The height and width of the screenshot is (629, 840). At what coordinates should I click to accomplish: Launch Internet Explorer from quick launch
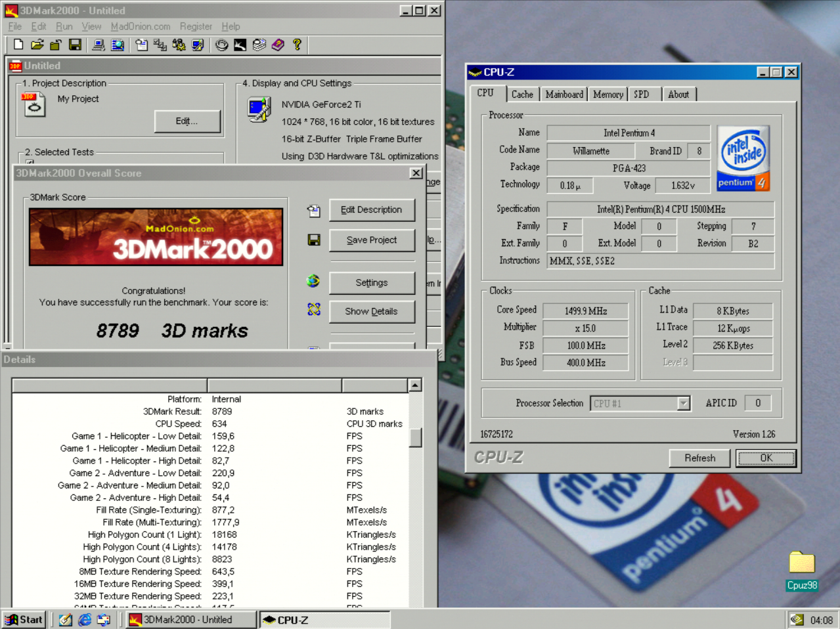85,620
